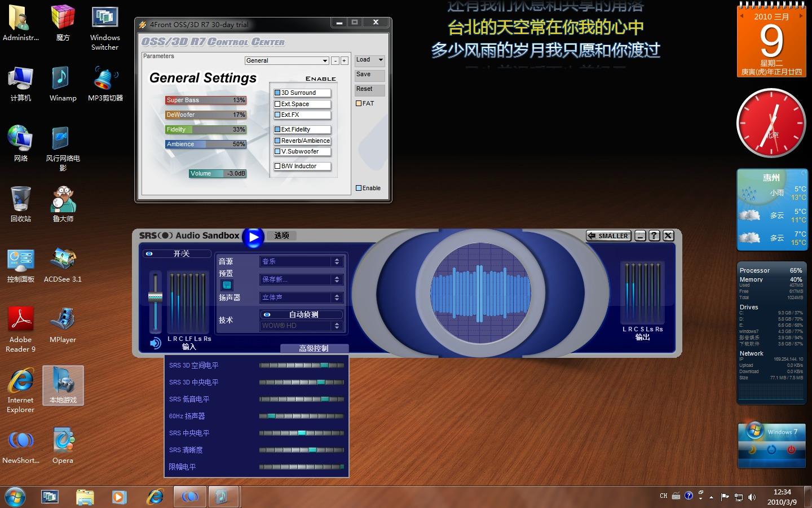Image resolution: width=812 pixels, height=508 pixels.
Task: Enable the Ext.Space checkbox
Action: pyautogui.click(x=277, y=104)
